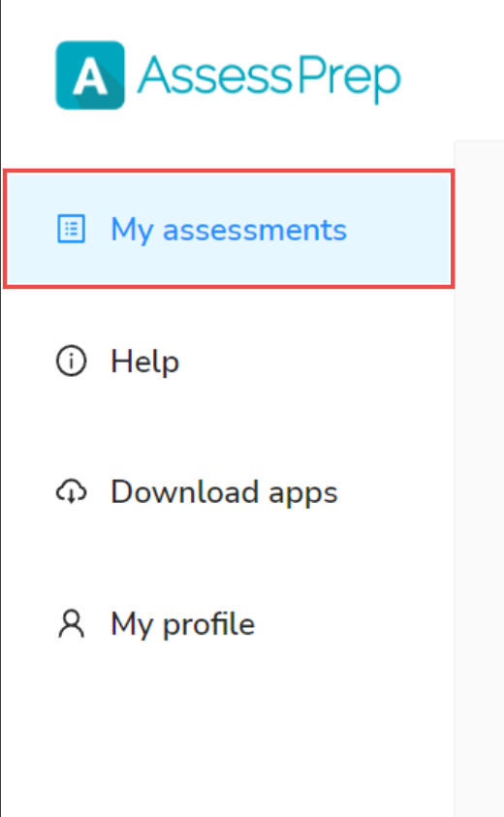Click the "Download apps" text label
Image resolution: width=504 pixels, height=817 pixels.
(x=225, y=492)
